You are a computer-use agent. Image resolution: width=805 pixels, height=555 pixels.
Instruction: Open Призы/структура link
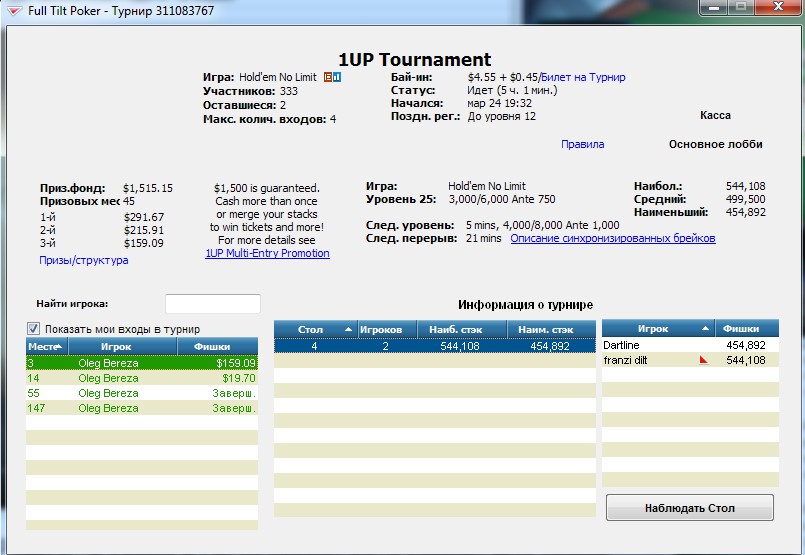(x=84, y=260)
